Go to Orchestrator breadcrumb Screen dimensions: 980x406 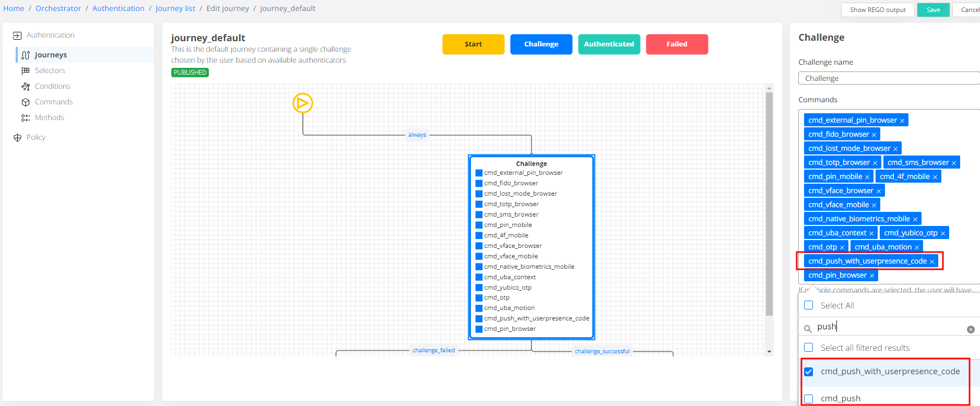(x=58, y=8)
